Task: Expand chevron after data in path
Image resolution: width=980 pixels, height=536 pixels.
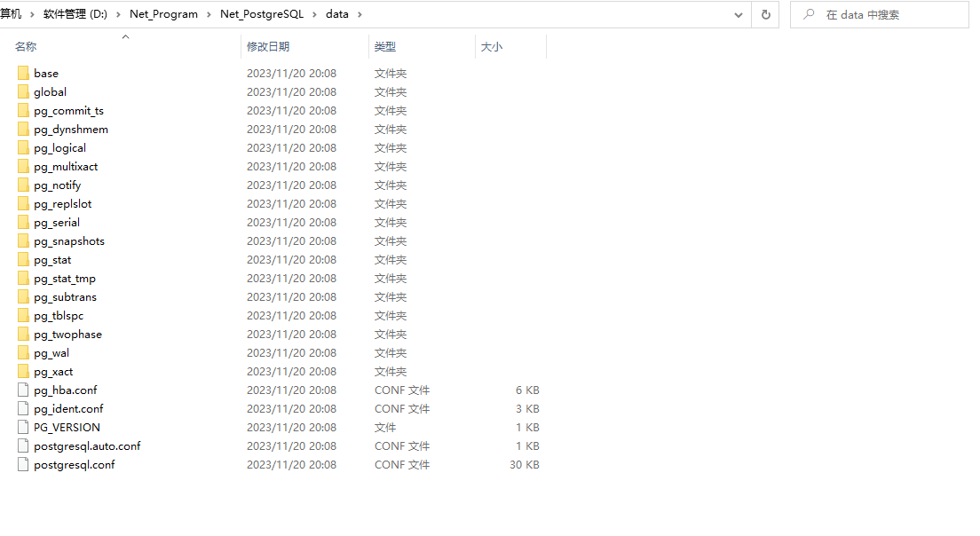Action: [x=360, y=14]
